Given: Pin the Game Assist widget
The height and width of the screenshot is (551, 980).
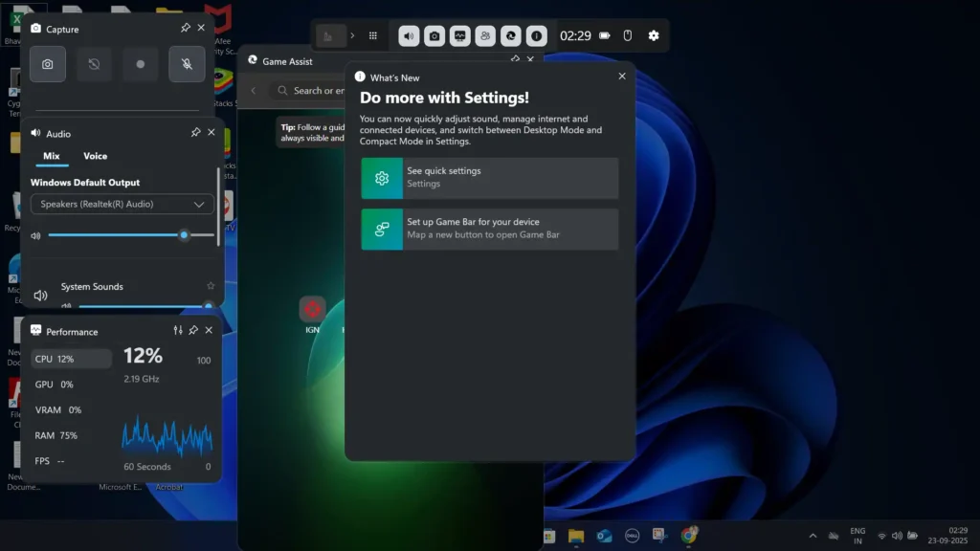Looking at the screenshot, I should point(515,58).
